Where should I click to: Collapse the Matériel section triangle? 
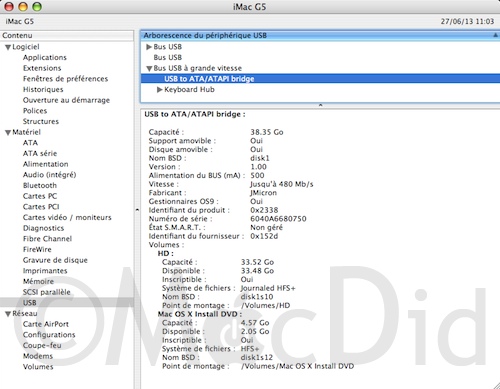click(8, 133)
